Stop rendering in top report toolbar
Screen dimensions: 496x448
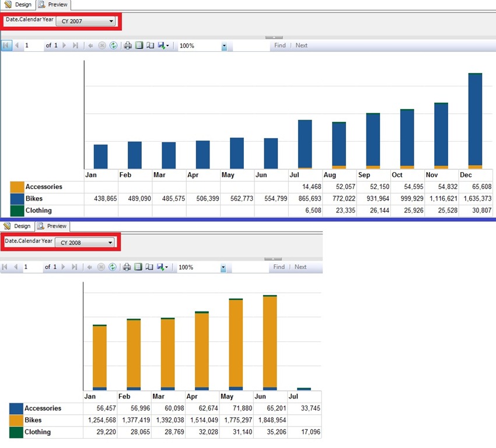coord(102,45)
